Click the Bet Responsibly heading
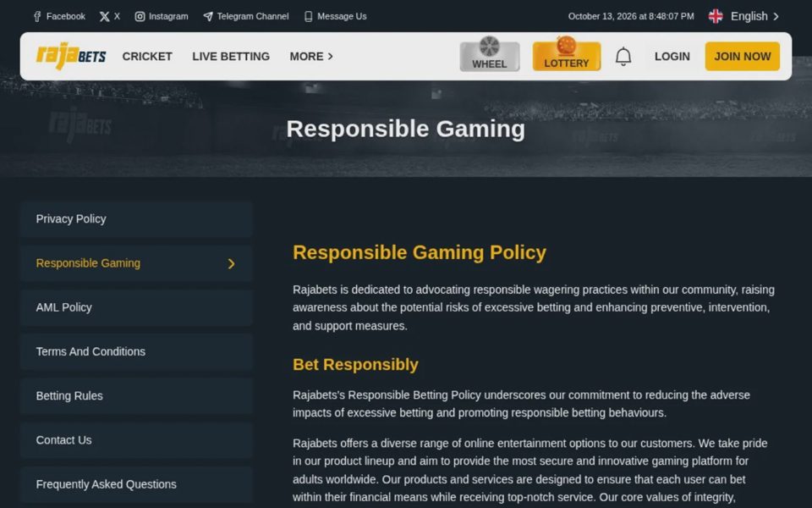This screenshot has height=508, width=812. tap(355, 364)
